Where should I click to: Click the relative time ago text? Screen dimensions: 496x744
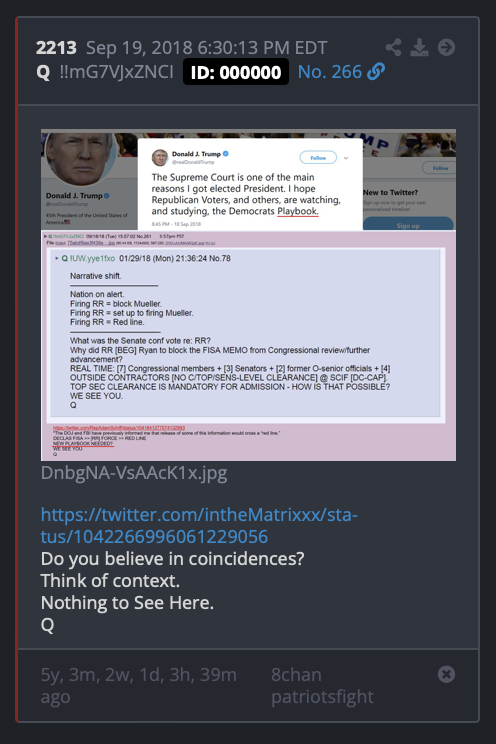(x=139, y=686)
